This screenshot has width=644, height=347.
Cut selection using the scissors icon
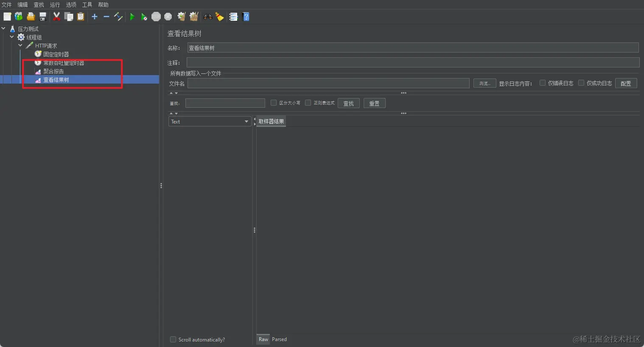click(56, 17)
